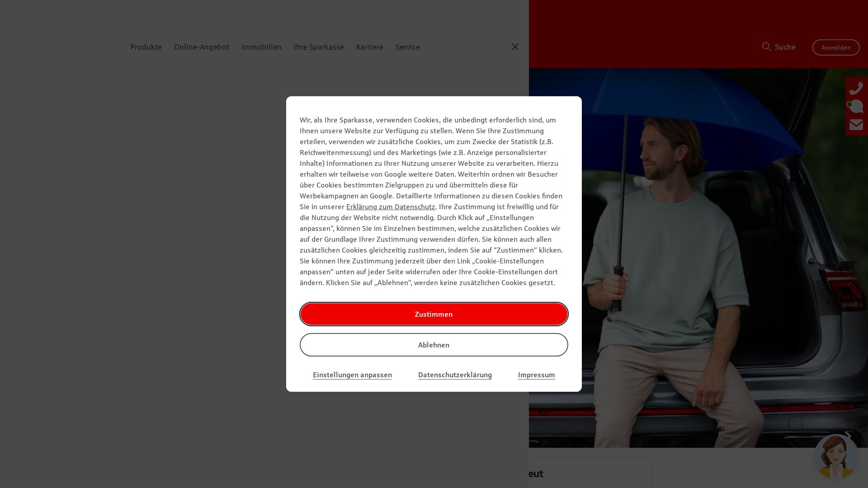Open the Immobilien menu
868x488 pixels.
coord(261,47)
